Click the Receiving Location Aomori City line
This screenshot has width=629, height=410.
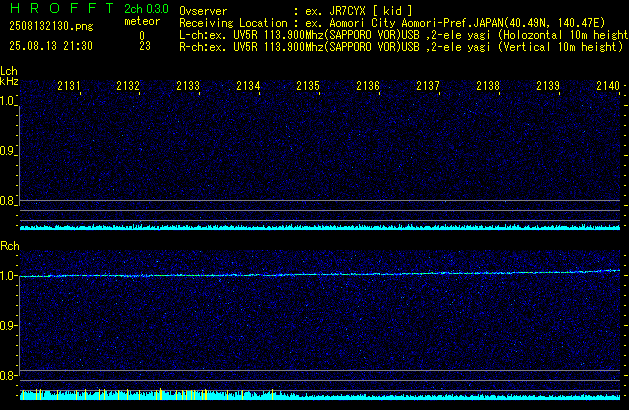(392, 23)
